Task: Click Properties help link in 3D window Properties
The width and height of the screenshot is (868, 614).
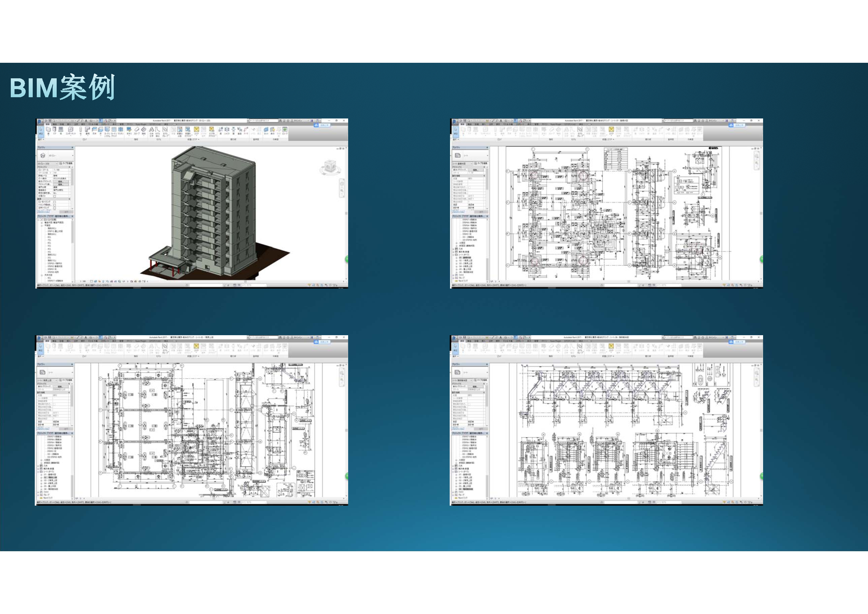Action: pyautogui.click(x=43, y=212)
